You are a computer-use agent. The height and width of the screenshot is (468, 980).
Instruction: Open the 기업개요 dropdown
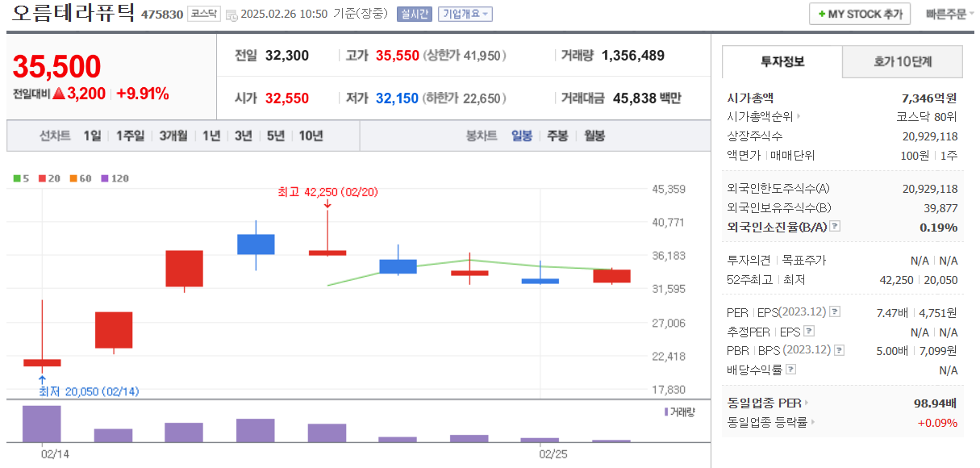465,14
